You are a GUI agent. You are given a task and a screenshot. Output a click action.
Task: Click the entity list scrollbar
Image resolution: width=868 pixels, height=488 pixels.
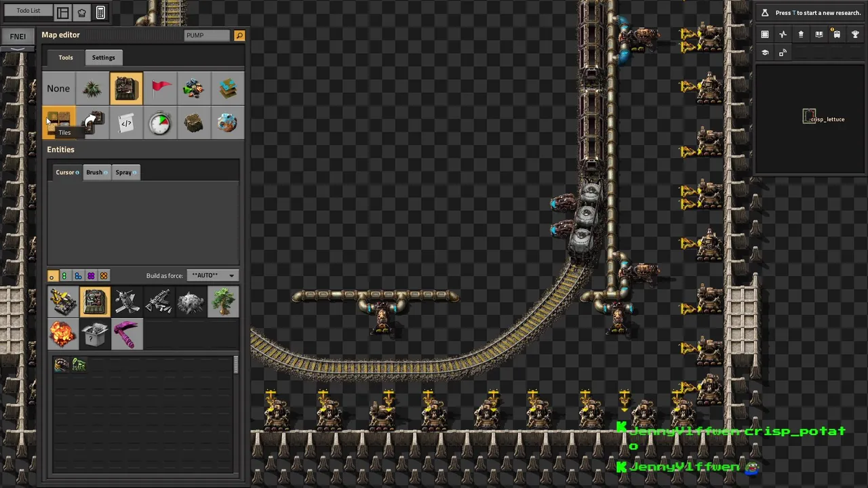tap(236, 365)
